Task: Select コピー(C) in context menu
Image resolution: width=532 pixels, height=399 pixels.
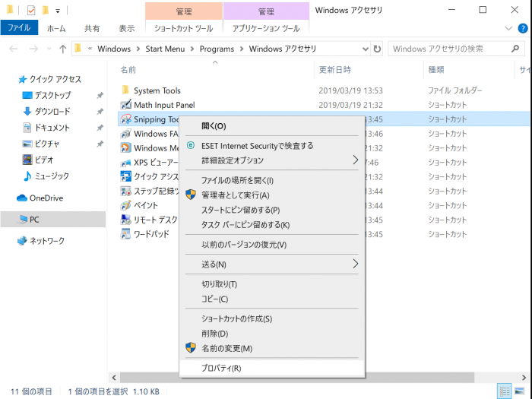Action: click(215, 299)
